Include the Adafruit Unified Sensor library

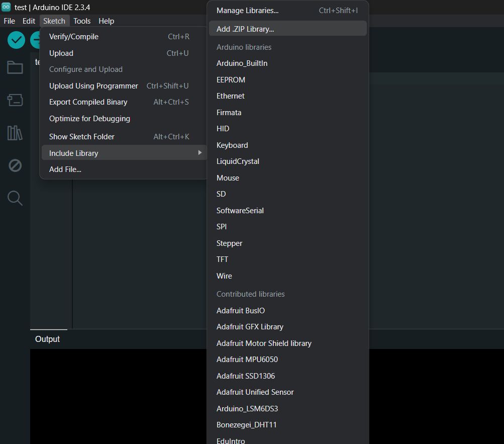tap(288, 392)
